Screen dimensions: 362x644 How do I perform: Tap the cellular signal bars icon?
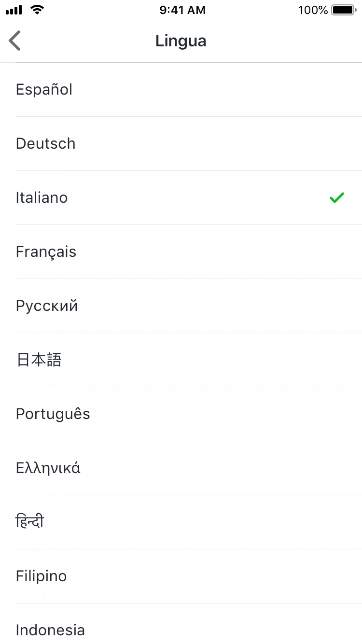(14, 10)
